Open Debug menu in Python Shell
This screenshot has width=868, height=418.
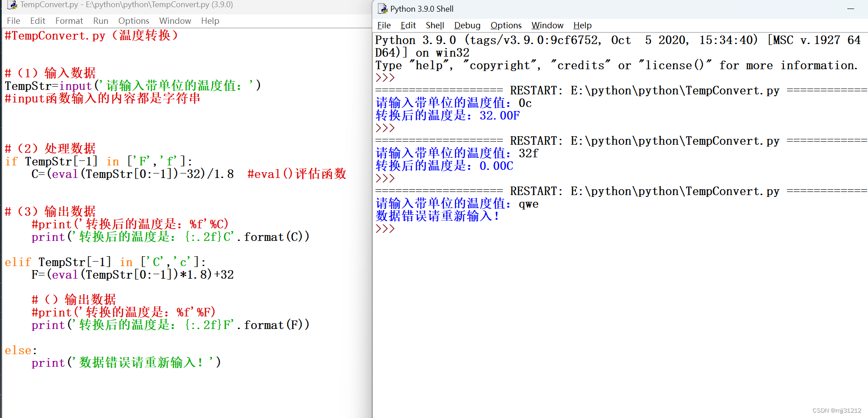pos(467,26)
